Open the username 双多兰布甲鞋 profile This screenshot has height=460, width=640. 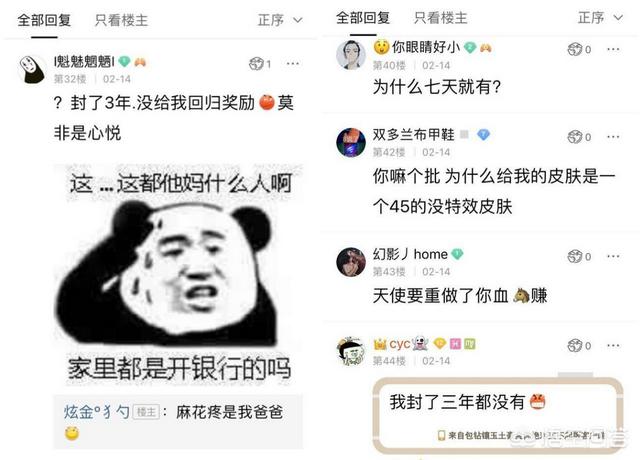[413, 134]
